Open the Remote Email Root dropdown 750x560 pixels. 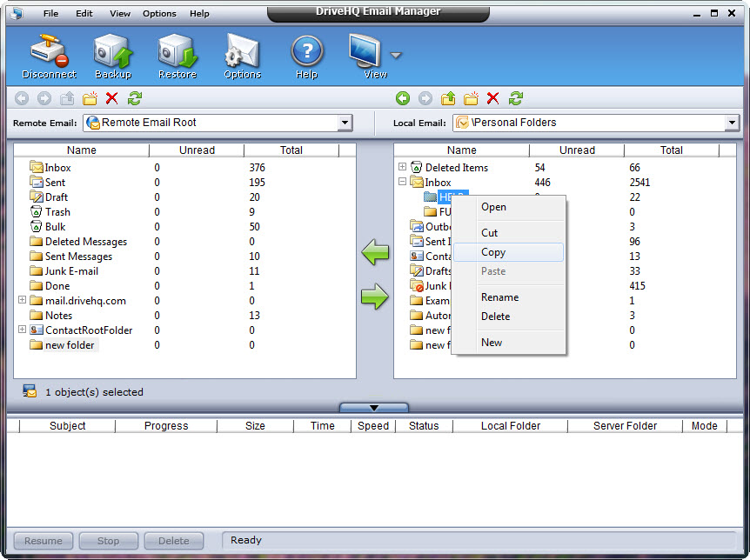[345, 123]
